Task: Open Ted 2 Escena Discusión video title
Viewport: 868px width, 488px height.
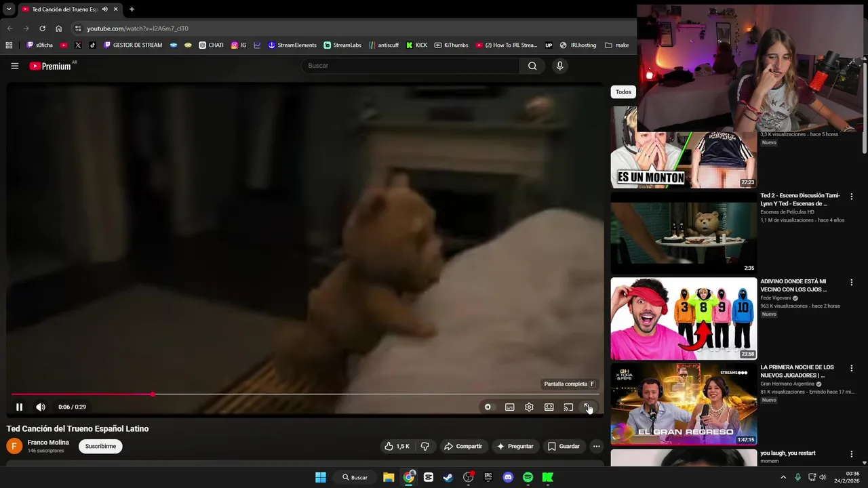Action: click(x=800, y=199)
